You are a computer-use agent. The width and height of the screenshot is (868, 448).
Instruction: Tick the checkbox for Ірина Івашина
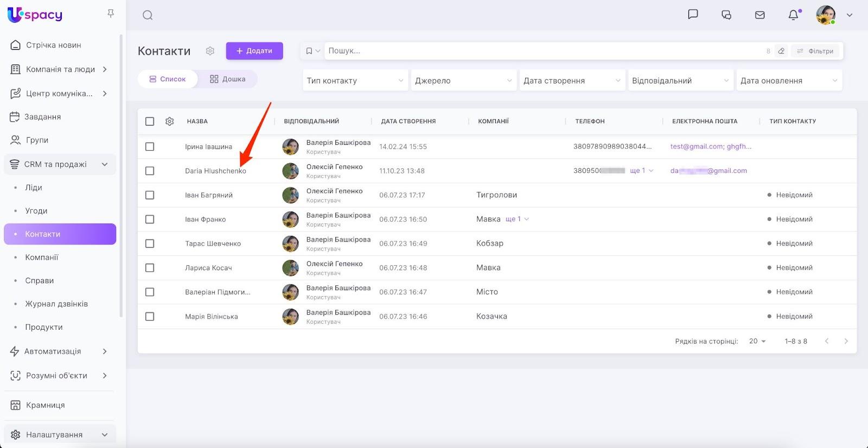(150, 147)
